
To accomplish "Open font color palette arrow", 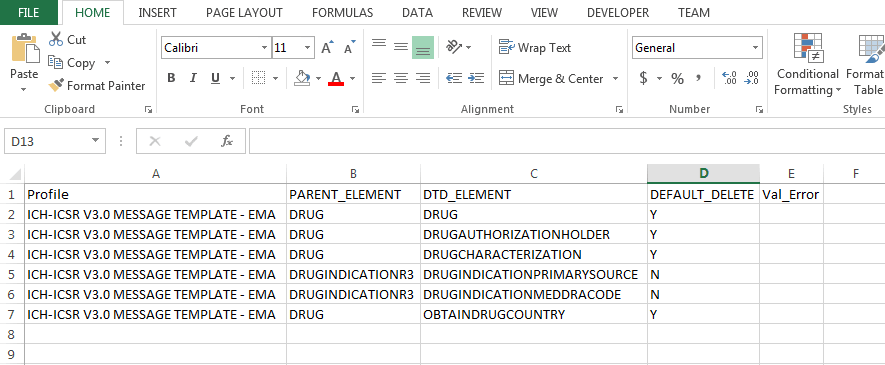I will tap(353, 78).
